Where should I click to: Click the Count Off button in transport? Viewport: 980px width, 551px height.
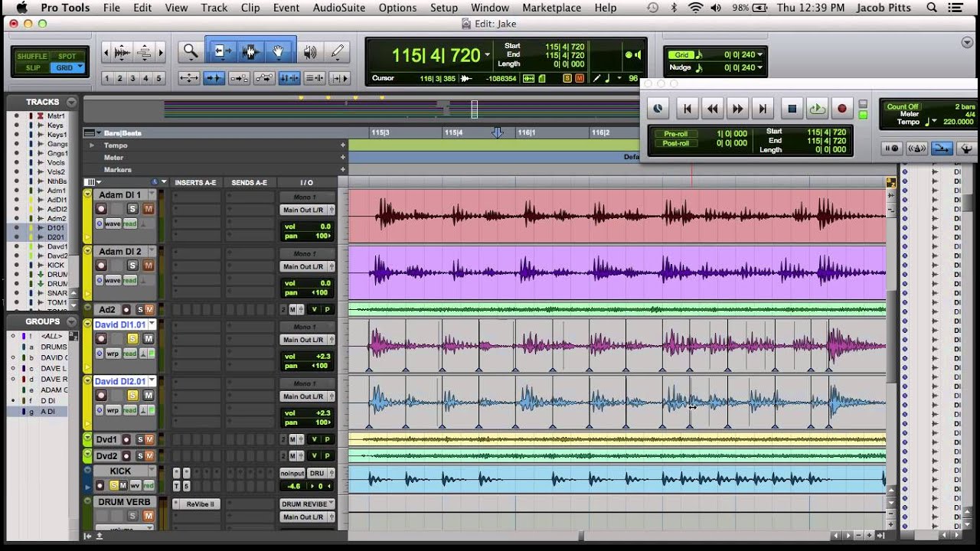(903, 106)
